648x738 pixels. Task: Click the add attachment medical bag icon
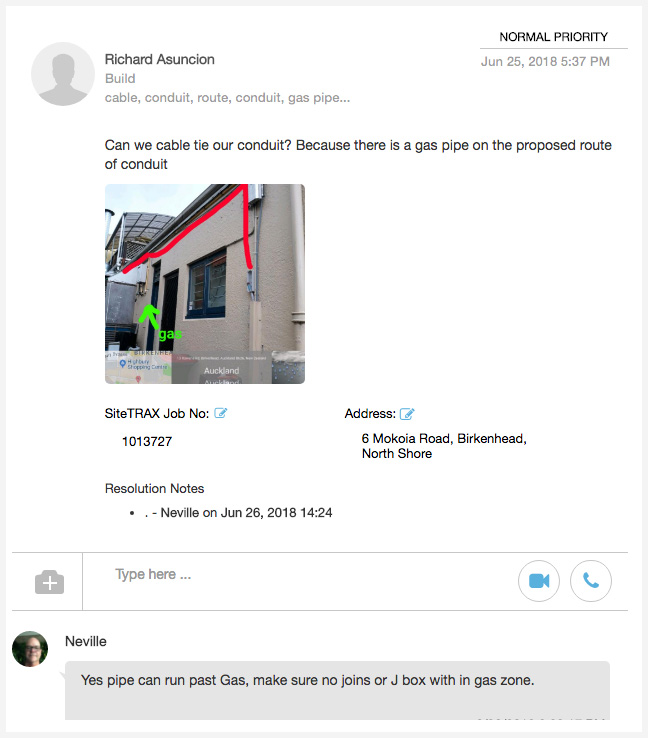coord(49,582)
